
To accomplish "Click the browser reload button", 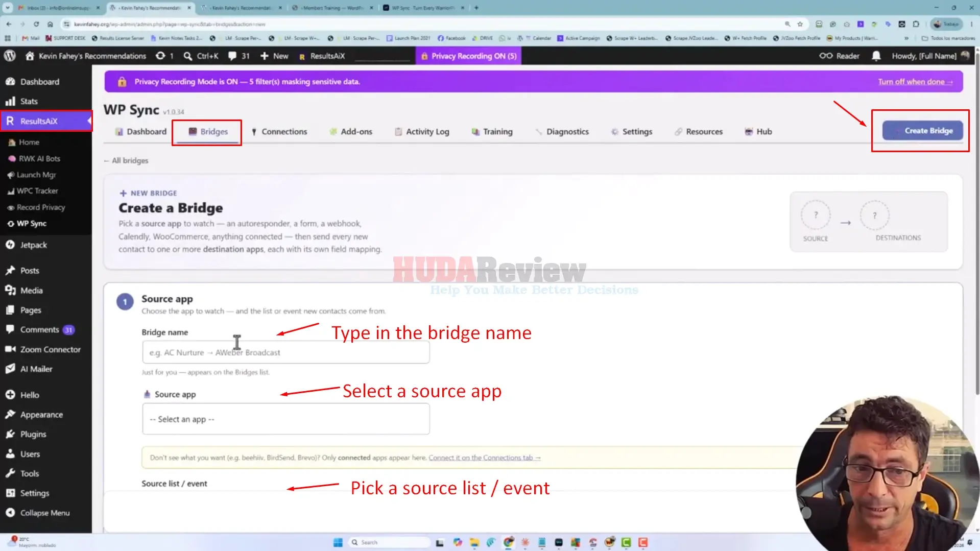I will (x=36, y=24).
